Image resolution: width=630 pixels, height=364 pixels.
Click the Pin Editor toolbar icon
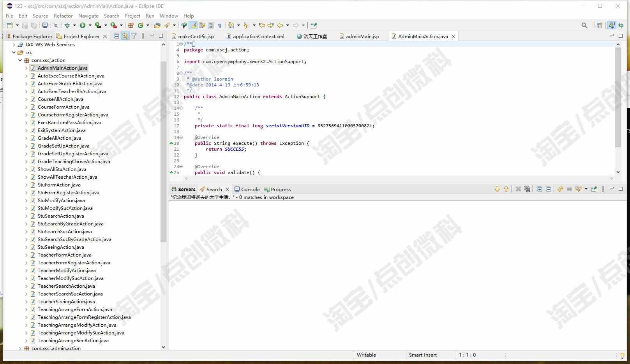314,25
